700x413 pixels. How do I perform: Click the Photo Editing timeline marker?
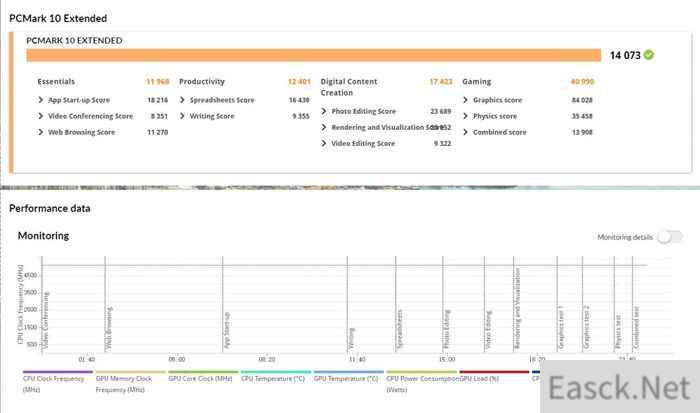[447, 329]
